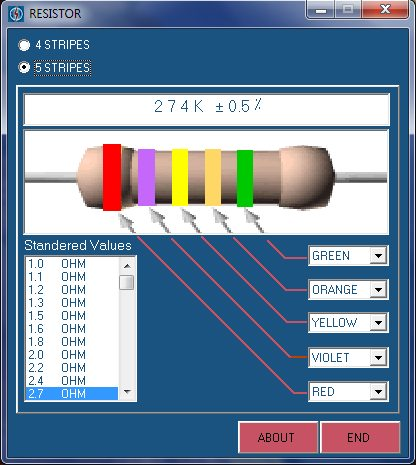Close the RESISTOR window
The height and width of the screenshot is (465, 417).
click(x=385, y=9)
